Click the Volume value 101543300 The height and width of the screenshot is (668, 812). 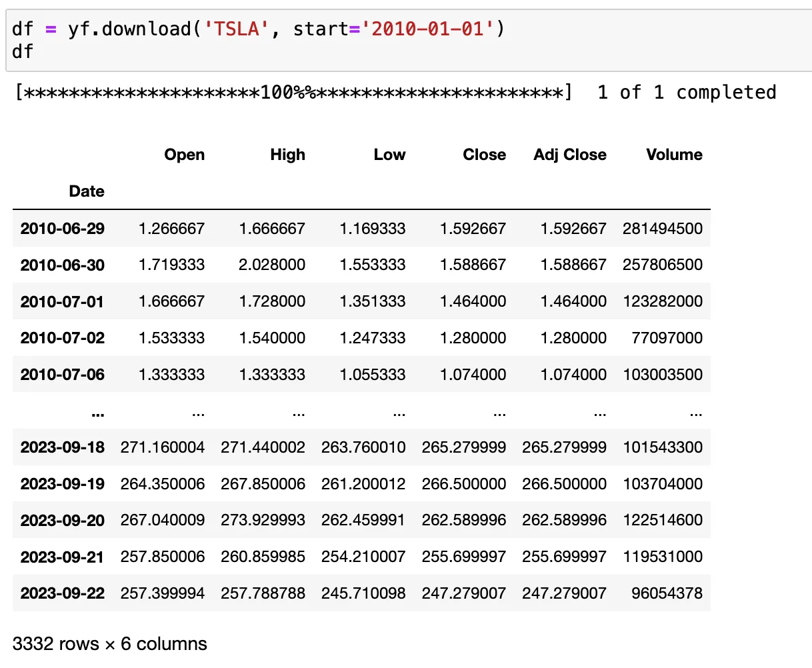coord(663,447)
